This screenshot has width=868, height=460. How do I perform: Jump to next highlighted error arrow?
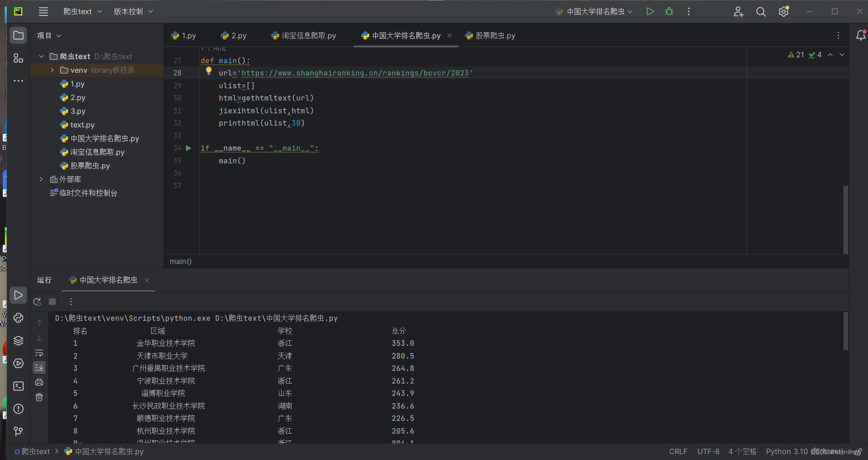click(x=842, y=55)
